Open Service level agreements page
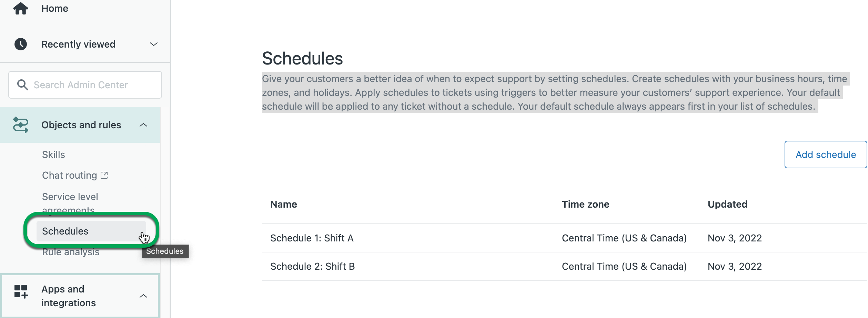This screenshot has width=868, height=318. (x=70, y=197)
